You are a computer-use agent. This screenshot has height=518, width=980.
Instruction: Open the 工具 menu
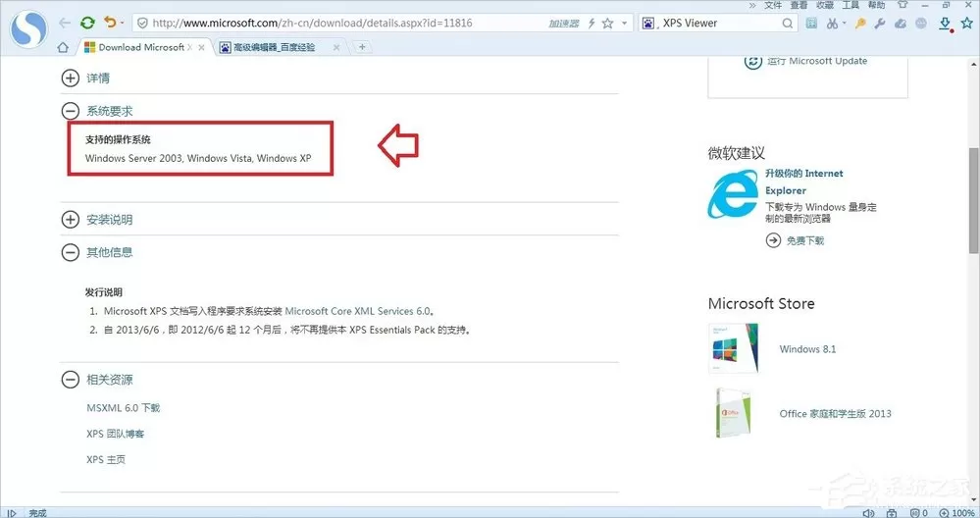(x=851, y=5)
